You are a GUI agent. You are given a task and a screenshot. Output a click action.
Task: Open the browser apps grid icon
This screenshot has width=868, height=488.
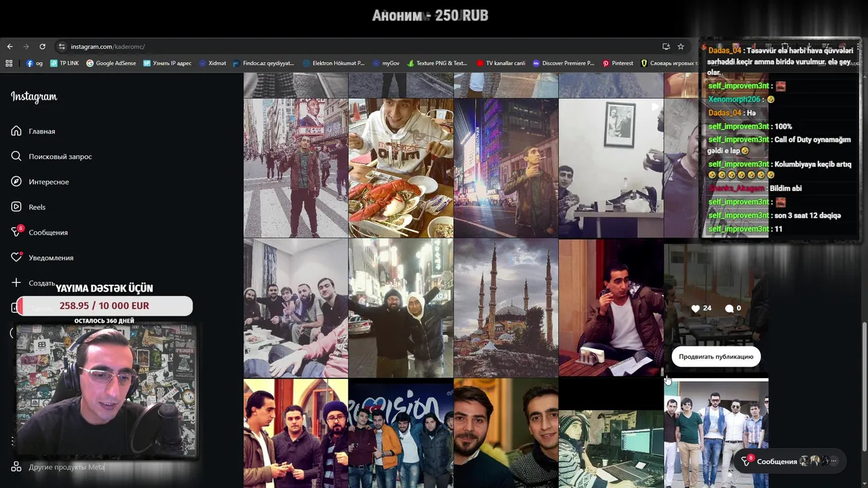click(x=9, y=63)
